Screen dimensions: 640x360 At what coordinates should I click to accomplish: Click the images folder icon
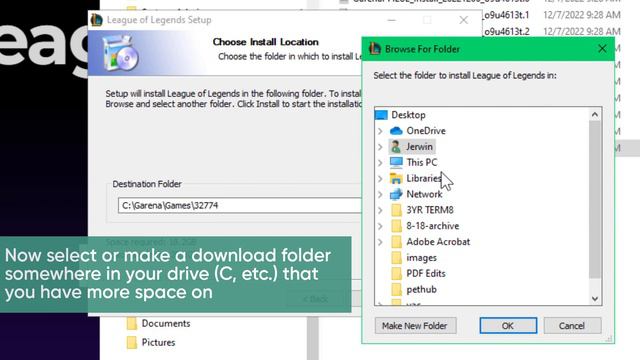click(x=396, y=258)
